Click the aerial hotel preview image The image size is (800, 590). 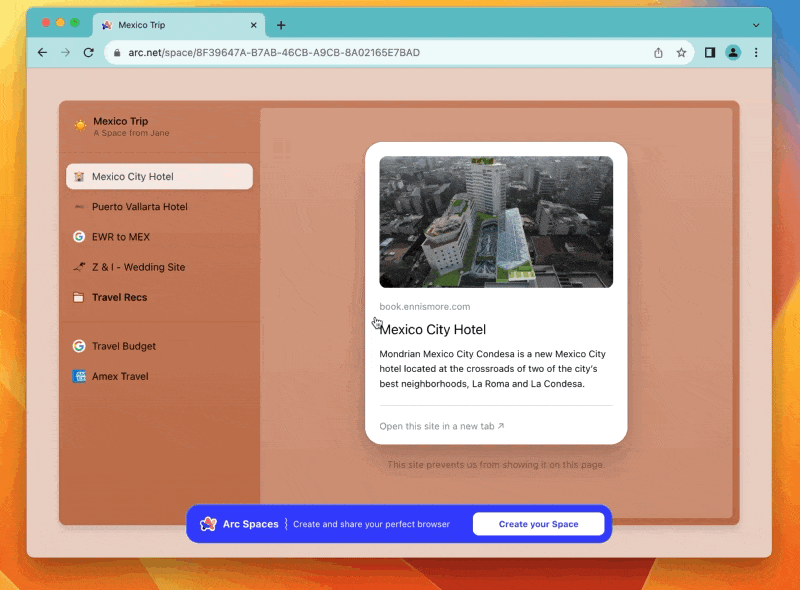tap(496, 222)
